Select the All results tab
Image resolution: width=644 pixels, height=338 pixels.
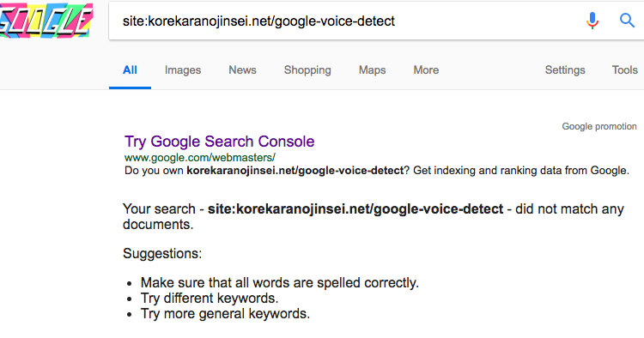click(x=130, y=70)
